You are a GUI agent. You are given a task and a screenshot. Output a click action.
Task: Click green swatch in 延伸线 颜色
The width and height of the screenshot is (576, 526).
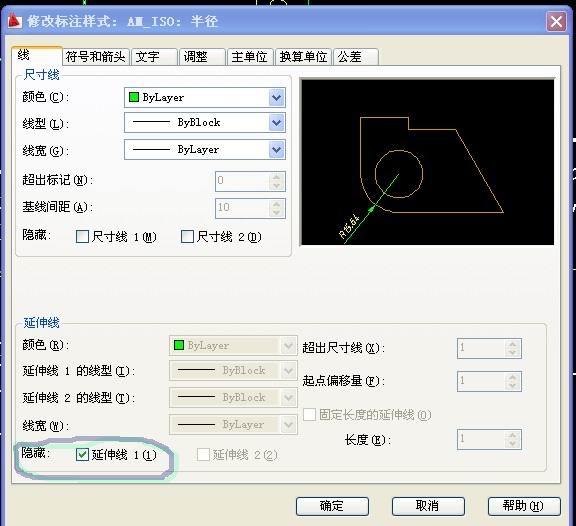point(179,345)
